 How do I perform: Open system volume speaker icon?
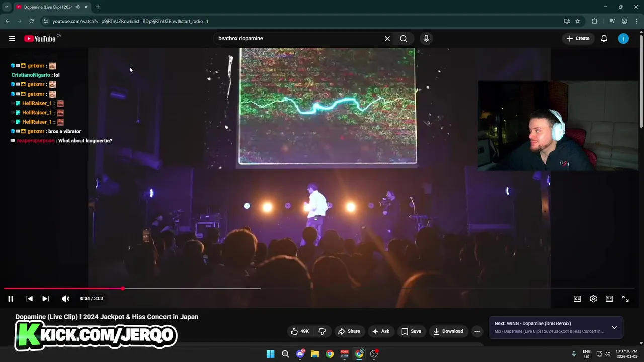(607, 354)
